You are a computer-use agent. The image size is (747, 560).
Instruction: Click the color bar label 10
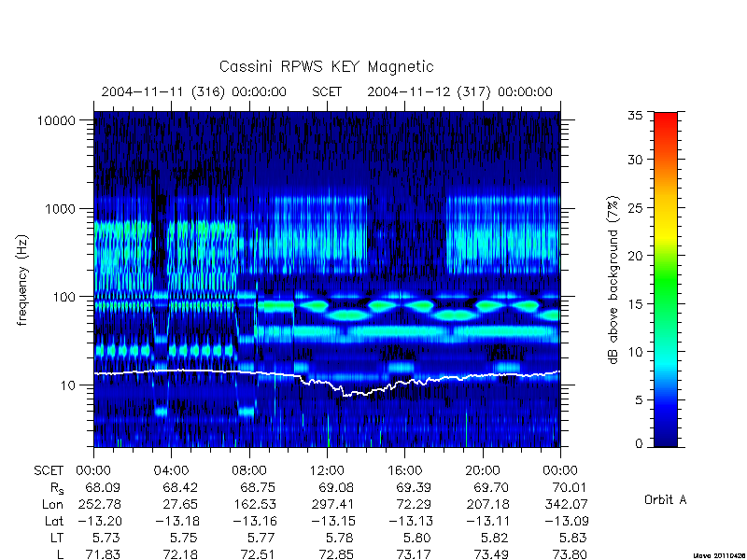[x=635, y=352]
